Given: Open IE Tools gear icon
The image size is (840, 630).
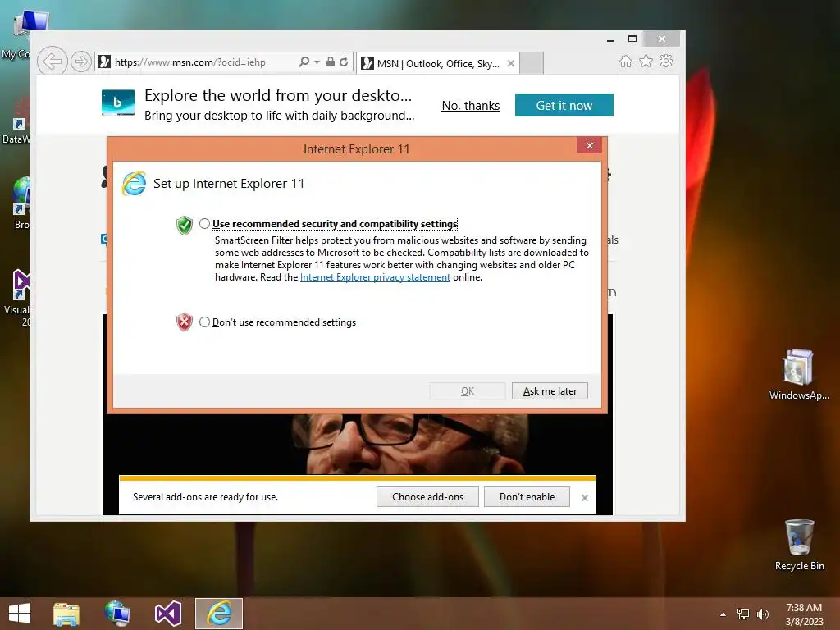Looking at the screenshot, I should point(666,61).
